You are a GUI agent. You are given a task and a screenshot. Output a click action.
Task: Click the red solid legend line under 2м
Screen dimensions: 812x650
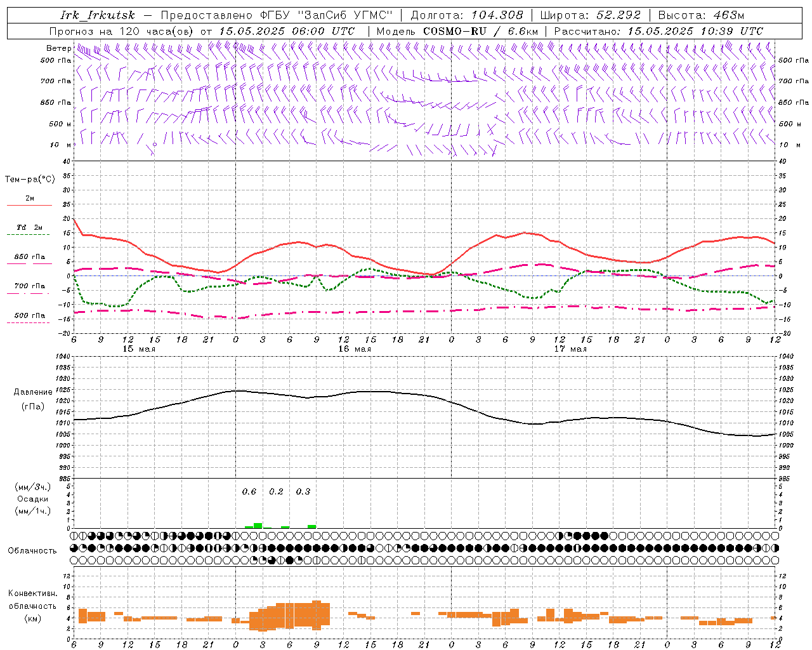29,206
